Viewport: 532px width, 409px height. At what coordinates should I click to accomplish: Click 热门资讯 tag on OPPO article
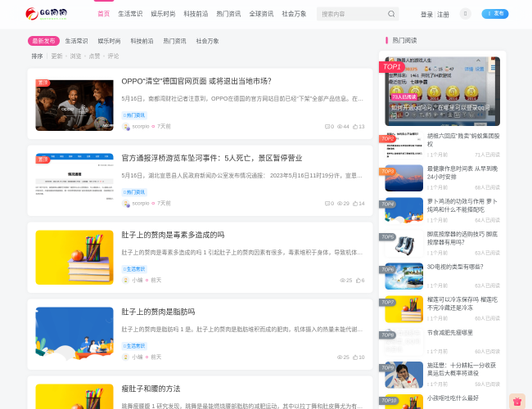[x=134, y=115]
